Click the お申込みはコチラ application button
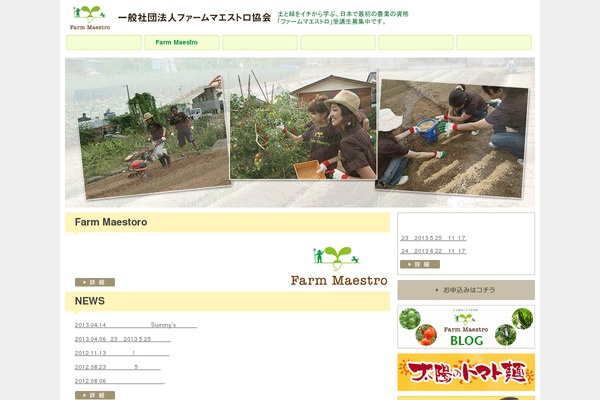This screenshot has height=400, width=600. (x=466, y=290)
